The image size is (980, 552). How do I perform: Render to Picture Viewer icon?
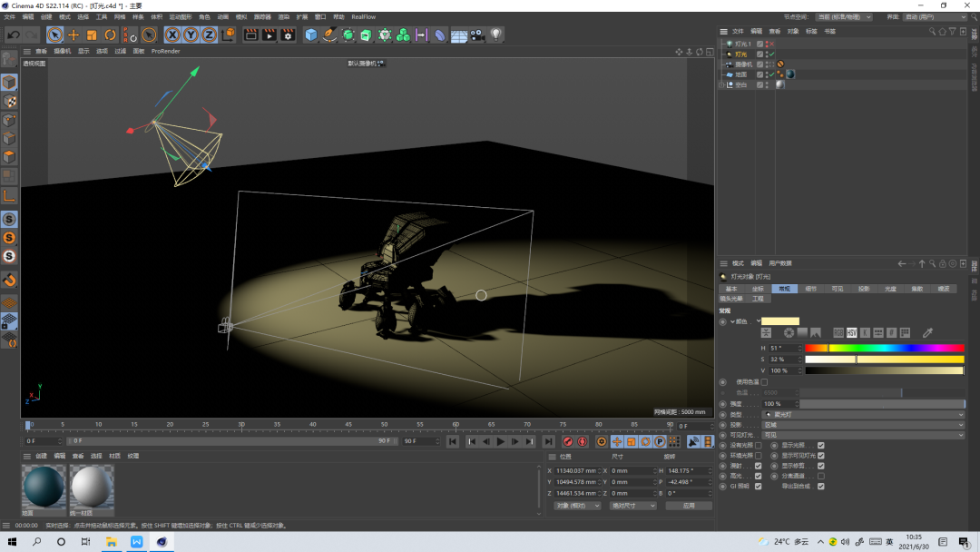click(x=269, y=35)
